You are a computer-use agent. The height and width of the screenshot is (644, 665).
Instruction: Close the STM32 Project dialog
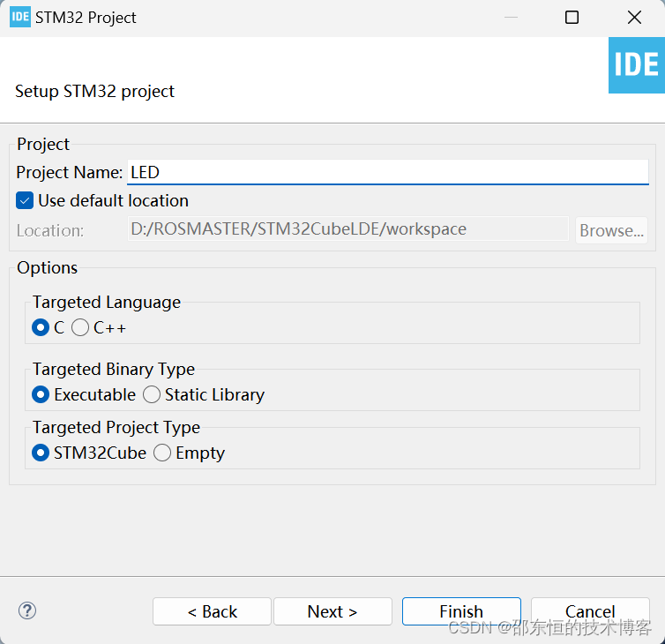634,18
